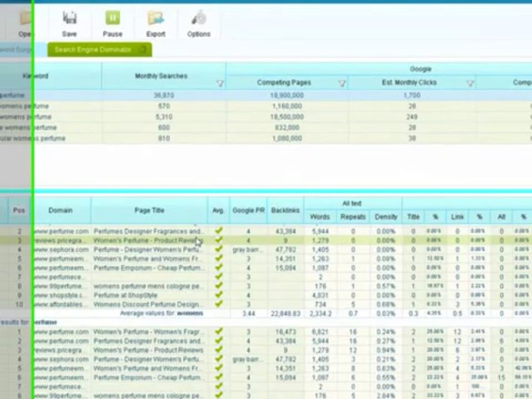Open the filter funnel in the Est. Monthly Clicks header
532x399 pixels.
[470, 84]
